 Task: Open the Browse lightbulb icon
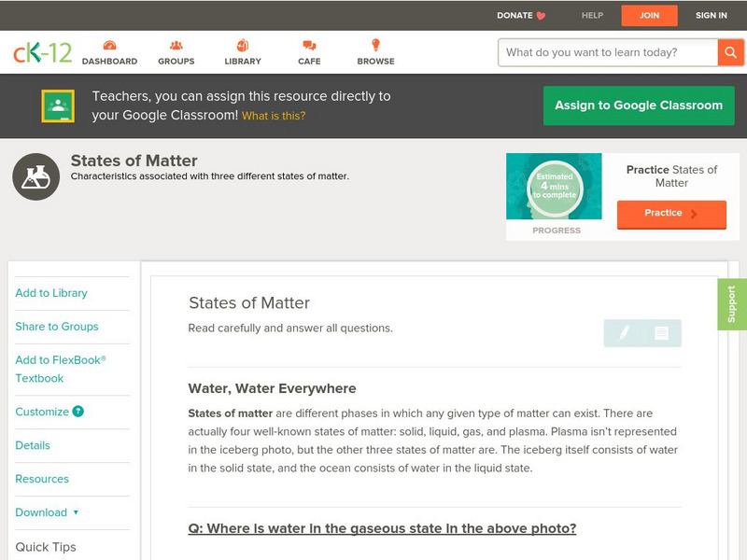pyautogui.click(x=376, y=45)
